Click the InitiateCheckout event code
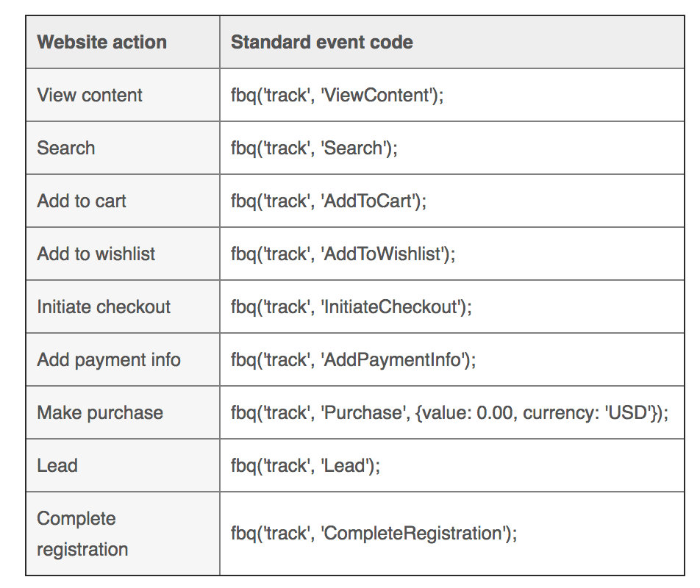This screenshot has width=700, height=588. click(351, 306)
